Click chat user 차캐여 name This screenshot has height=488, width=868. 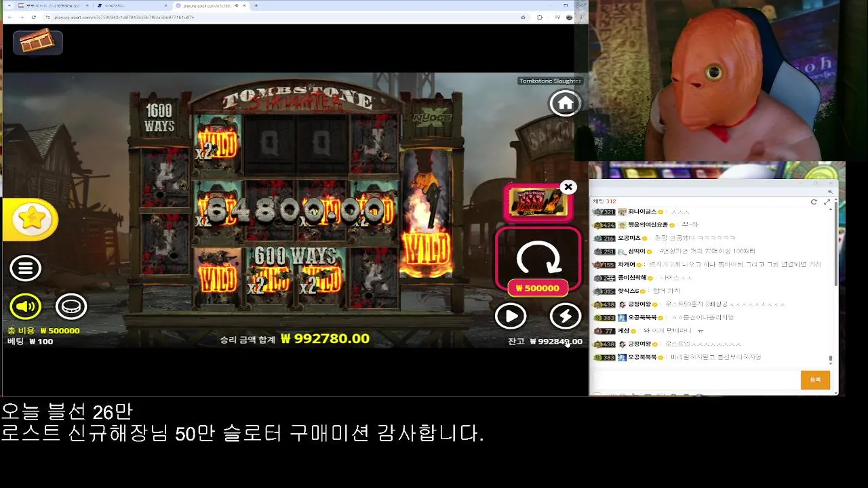tap(627, 264)
